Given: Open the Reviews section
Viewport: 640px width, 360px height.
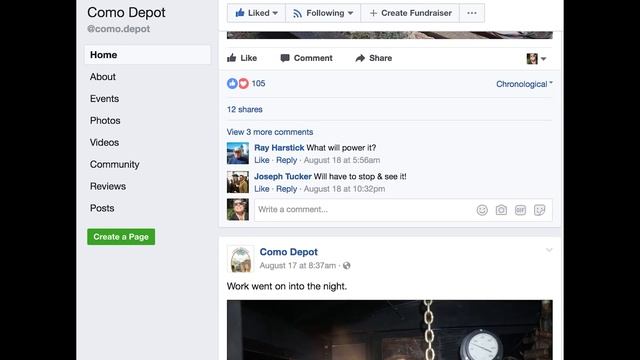Looking at the screenshot, I should [x=108, y=186].
